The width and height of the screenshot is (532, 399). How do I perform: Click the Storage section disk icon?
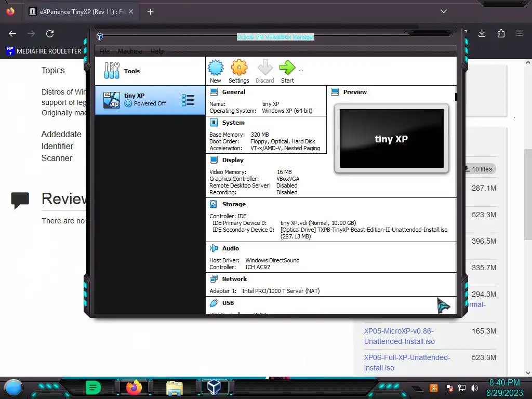tap(214, 204)
